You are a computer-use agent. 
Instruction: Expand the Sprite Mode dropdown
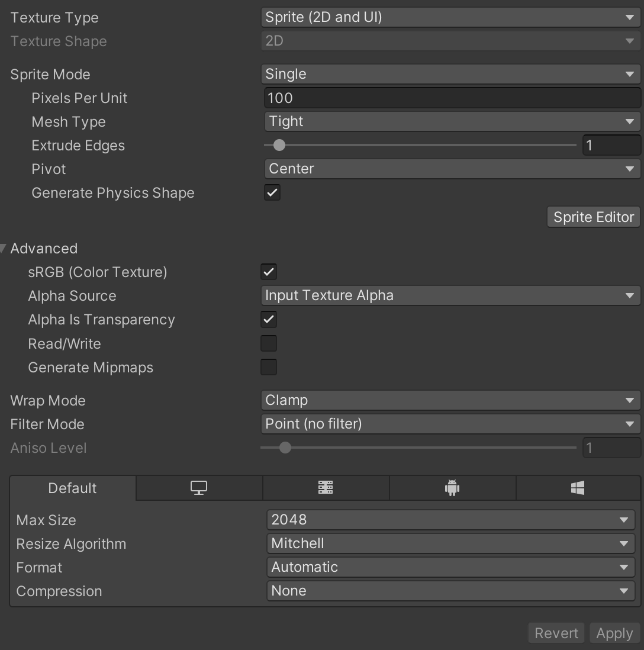[450, 74]
